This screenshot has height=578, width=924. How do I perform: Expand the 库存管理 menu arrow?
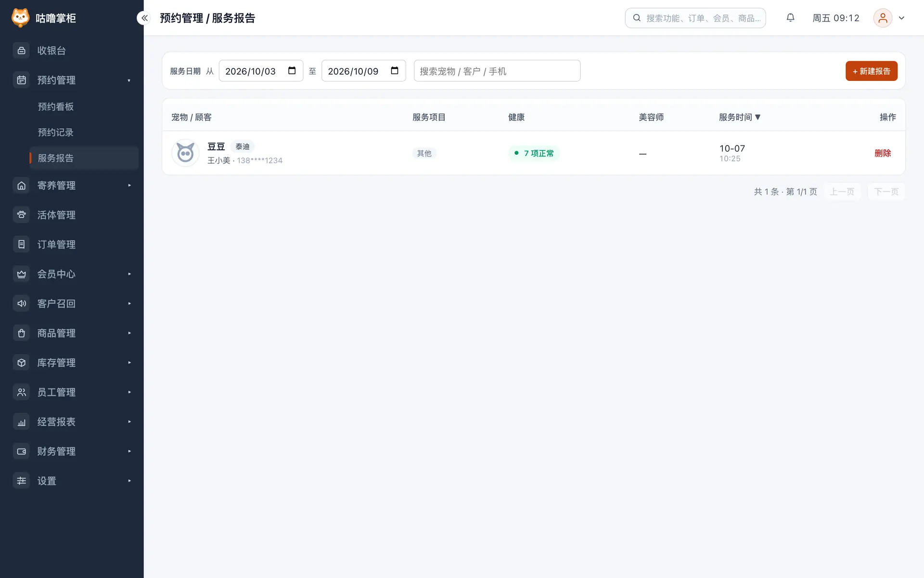(x=129, y=363)
